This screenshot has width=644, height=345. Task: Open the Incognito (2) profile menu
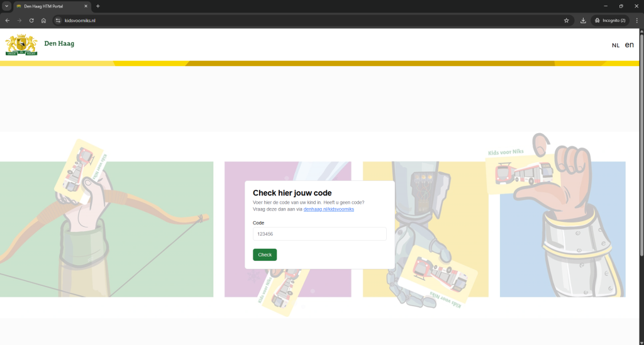(609, 20)
